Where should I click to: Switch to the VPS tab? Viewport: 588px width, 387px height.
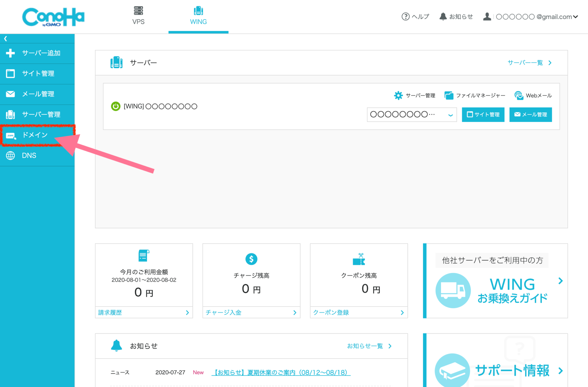[138, 16]
